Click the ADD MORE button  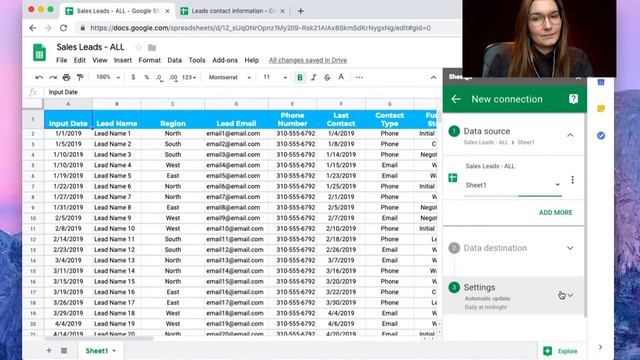point(556,213)
